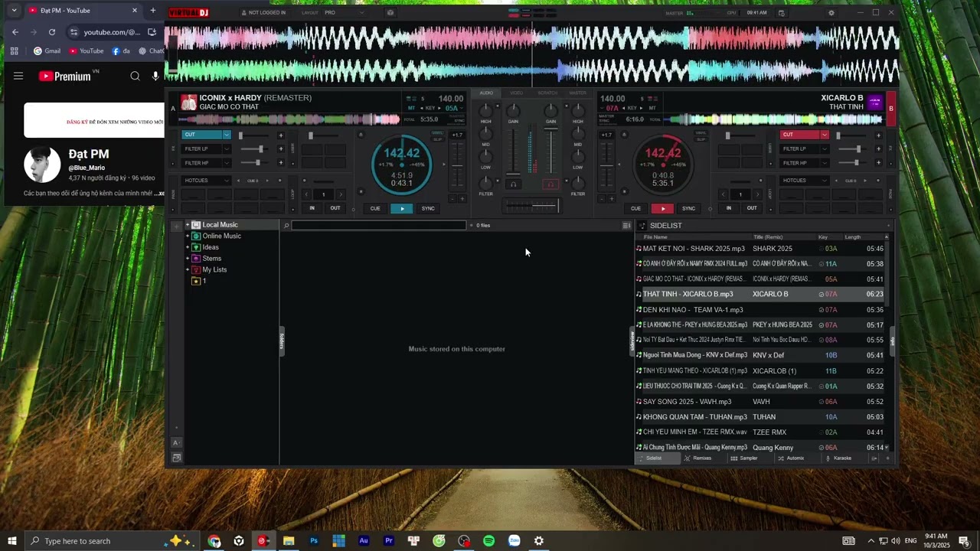The width and height of the screenshot is (980, 551).
Task: Open the CUT effect dropdown on deck B
Action: (824, 135)
